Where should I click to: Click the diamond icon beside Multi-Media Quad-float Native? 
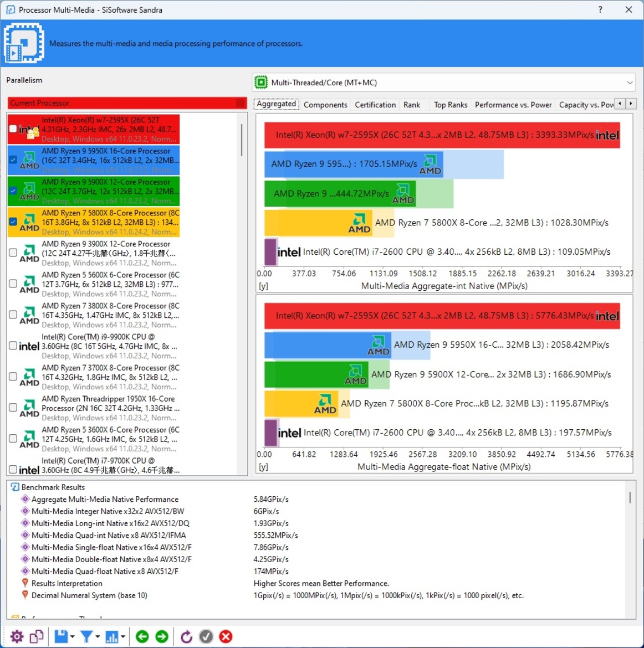click(x=25, y=571)
